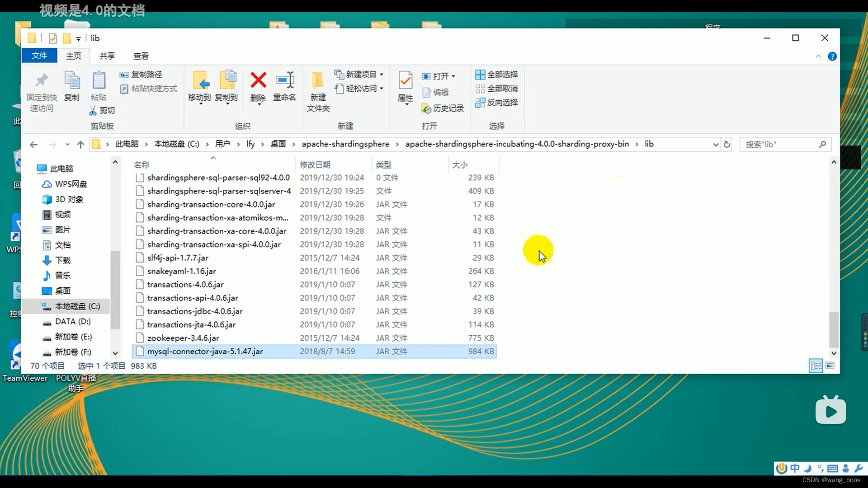Click file list vertical scrollbar thumb

pos(834,330)
